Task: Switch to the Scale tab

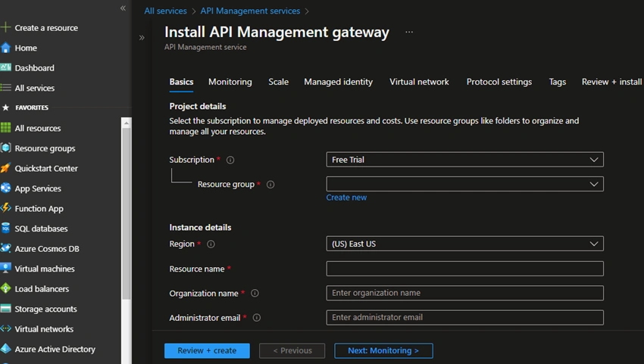Action: (279, 82)
